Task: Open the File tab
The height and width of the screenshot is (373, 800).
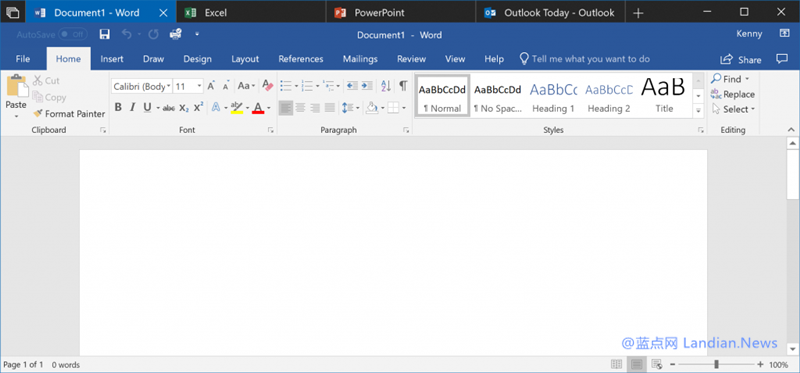Action: (22, 59)
